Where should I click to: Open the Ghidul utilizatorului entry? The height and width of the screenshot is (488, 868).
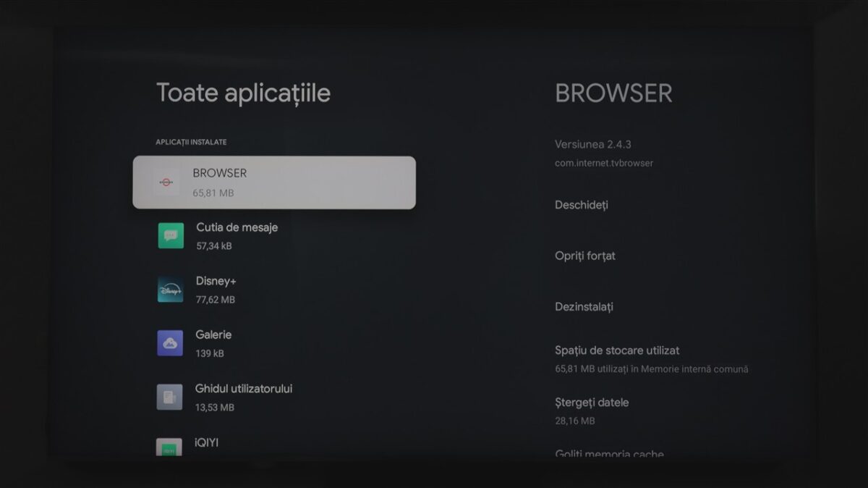pos(244,389)
